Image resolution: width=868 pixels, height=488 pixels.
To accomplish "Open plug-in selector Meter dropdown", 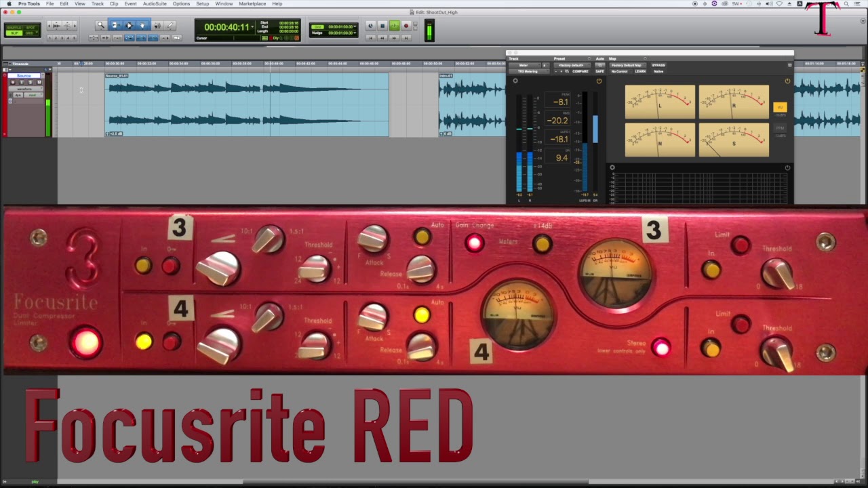I will point(524,65).
